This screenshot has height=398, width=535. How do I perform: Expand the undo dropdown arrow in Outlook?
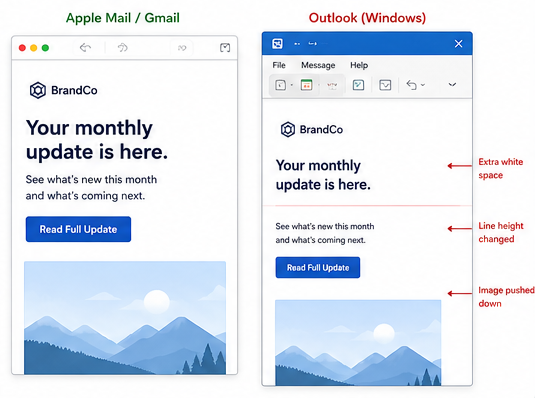(x=423, y=85)
